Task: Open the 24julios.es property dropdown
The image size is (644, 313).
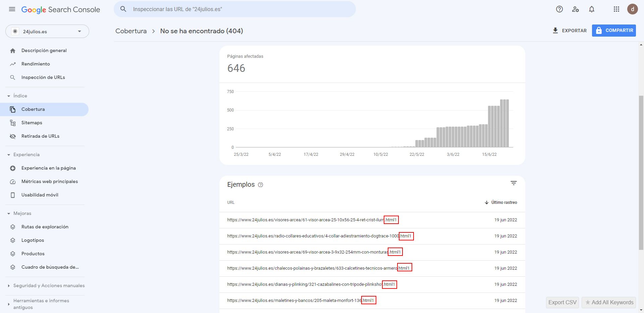Action: tap(47, 31)
